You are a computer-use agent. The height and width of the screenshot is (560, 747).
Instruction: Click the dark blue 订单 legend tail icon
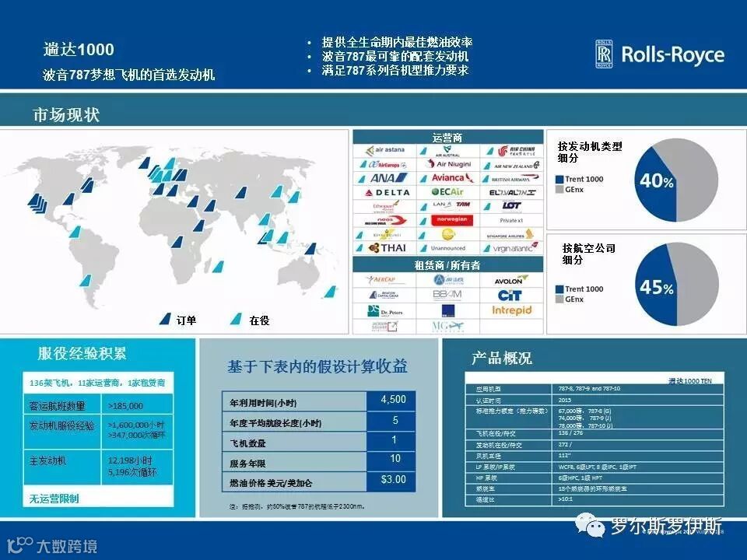point(165,319)
